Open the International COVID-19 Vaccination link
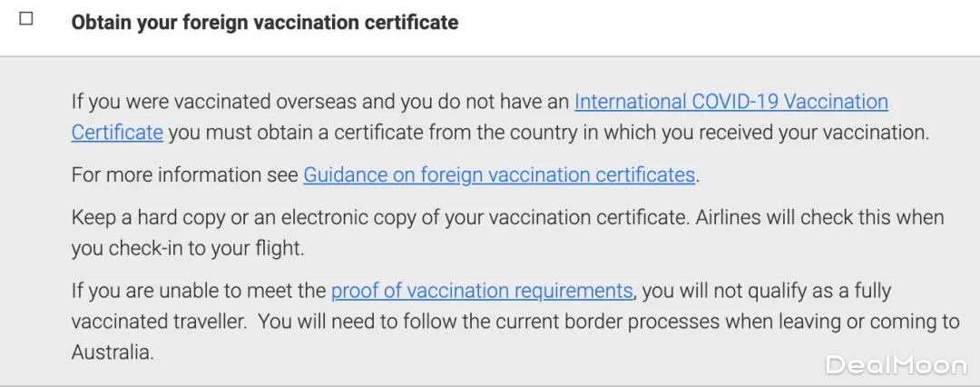Screen dimensions: 980x387 coord(731,102)
